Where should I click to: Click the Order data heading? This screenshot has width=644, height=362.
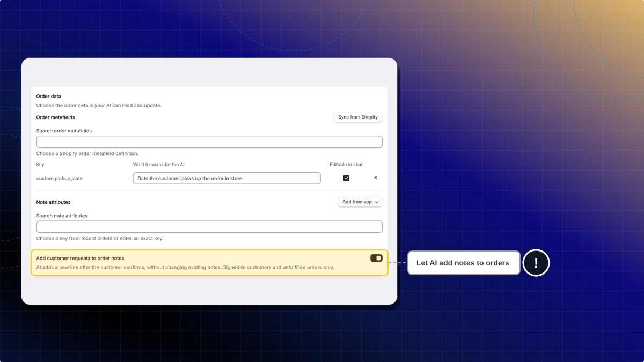tap(49, 97)
